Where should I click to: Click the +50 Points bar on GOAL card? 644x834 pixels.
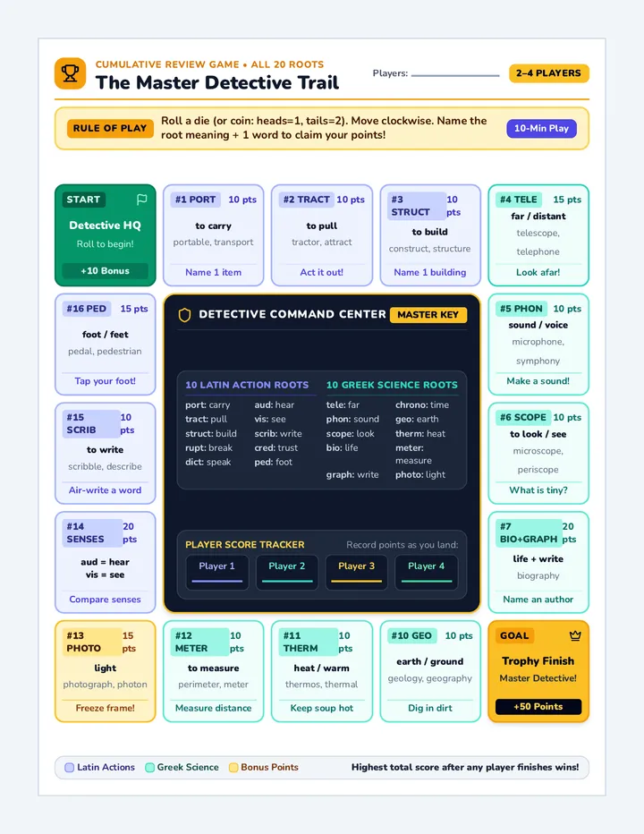pyautogui.click(x=538, y=706)
